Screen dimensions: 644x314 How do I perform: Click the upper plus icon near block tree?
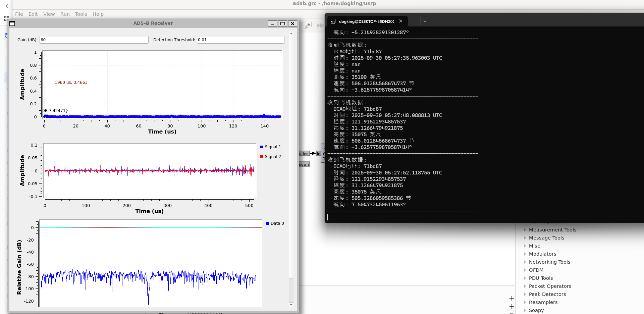coord(512,298)
